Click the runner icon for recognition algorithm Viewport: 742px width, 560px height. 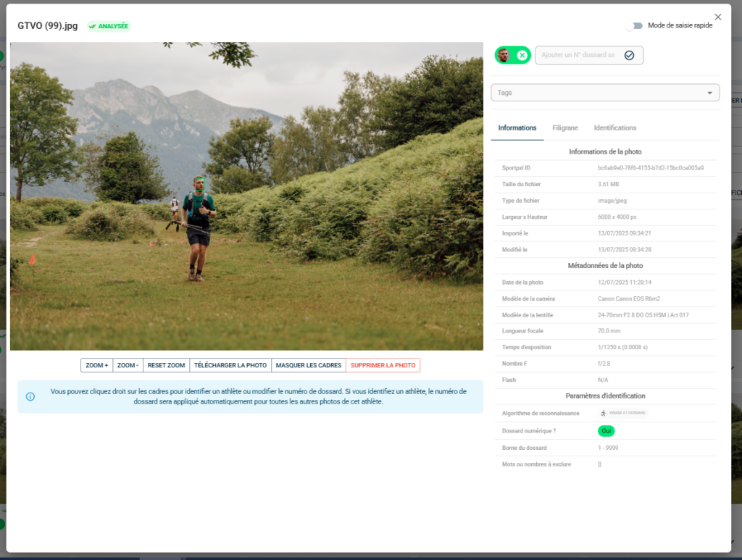(x=603, y=413)
